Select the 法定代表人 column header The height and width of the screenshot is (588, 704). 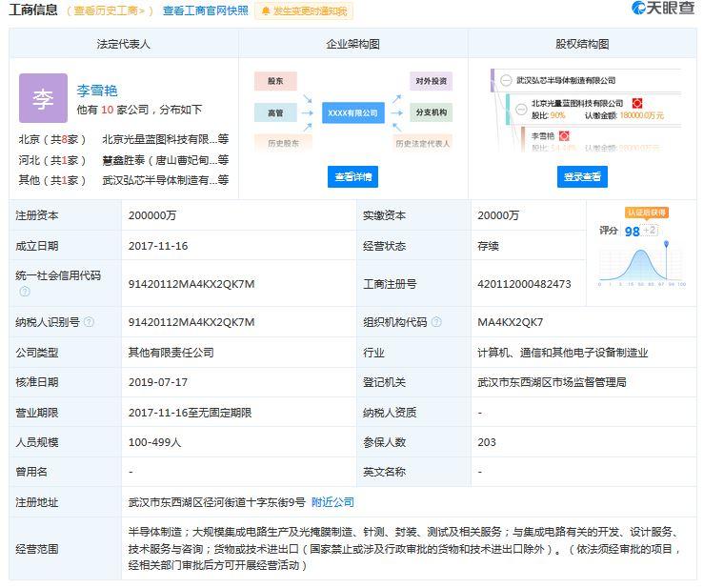pyautogui.click(x=124, y=44)
